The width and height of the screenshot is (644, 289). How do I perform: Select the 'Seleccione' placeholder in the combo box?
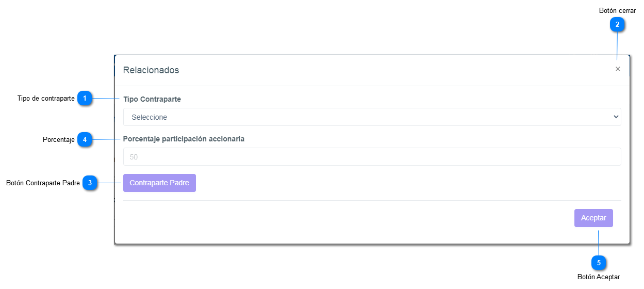pos(150,117)
